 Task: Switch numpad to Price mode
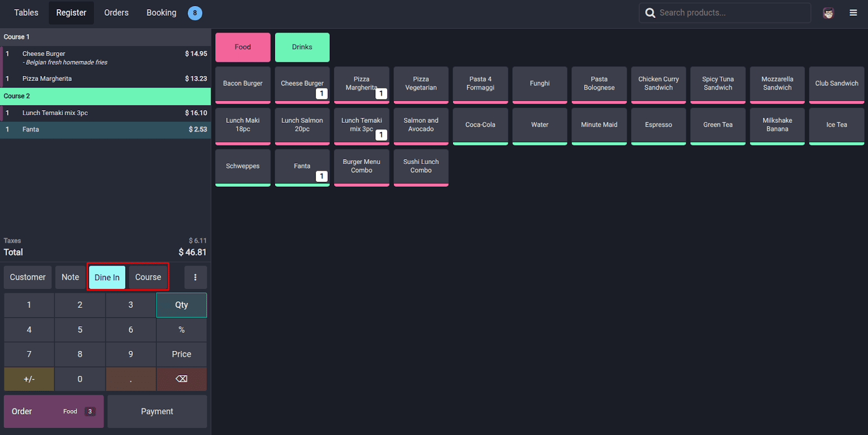click(x=181, y=354)
